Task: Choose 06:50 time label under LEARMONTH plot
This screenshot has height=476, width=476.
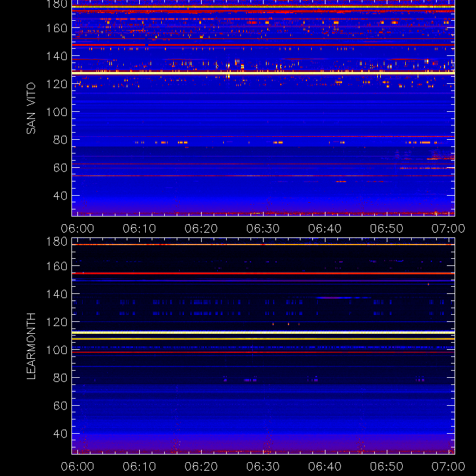Action: pyautogui.click(x=387, y=466)
